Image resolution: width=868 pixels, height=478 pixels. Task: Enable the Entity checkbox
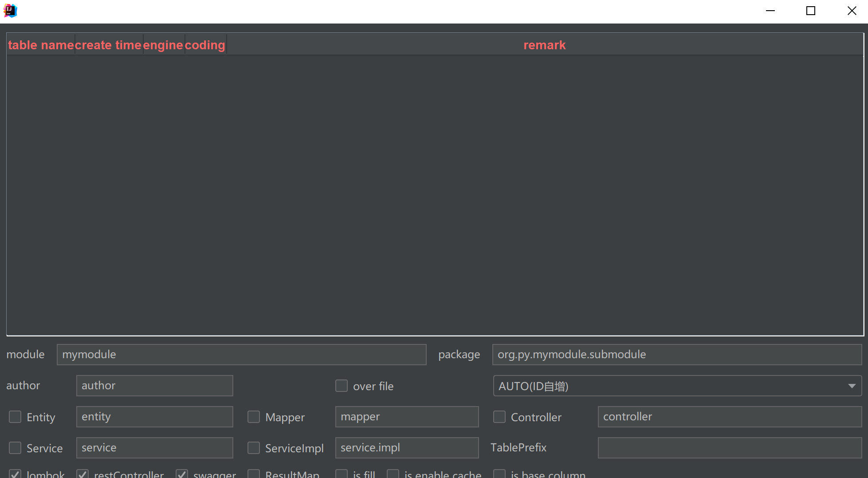(15, 417)
